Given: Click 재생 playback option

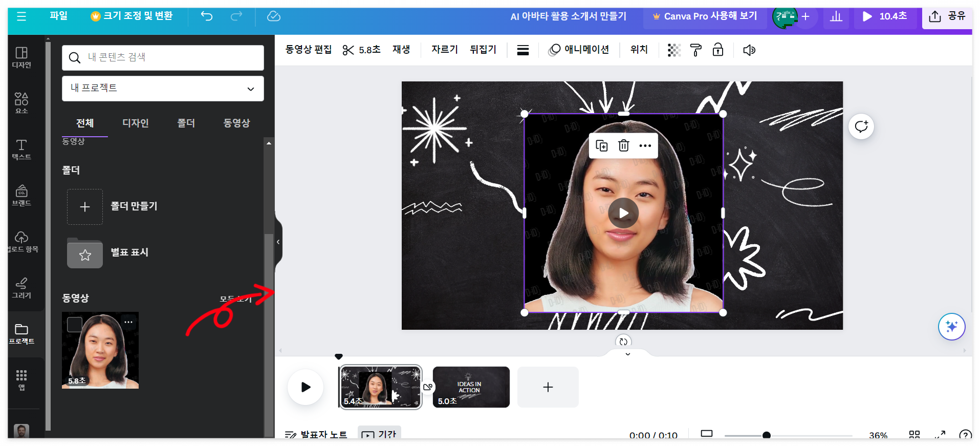Looking at the screenshot, I should click(401, 50).
